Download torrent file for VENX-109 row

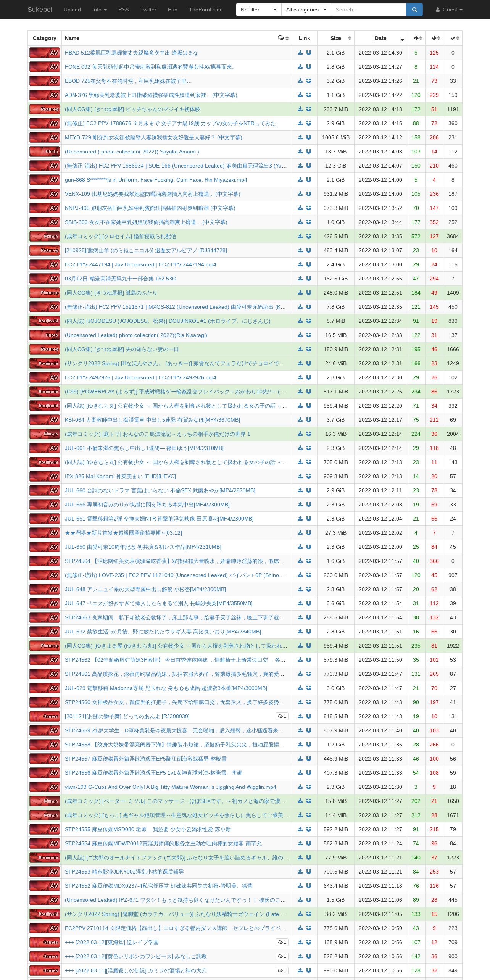[x=300, y=194]
